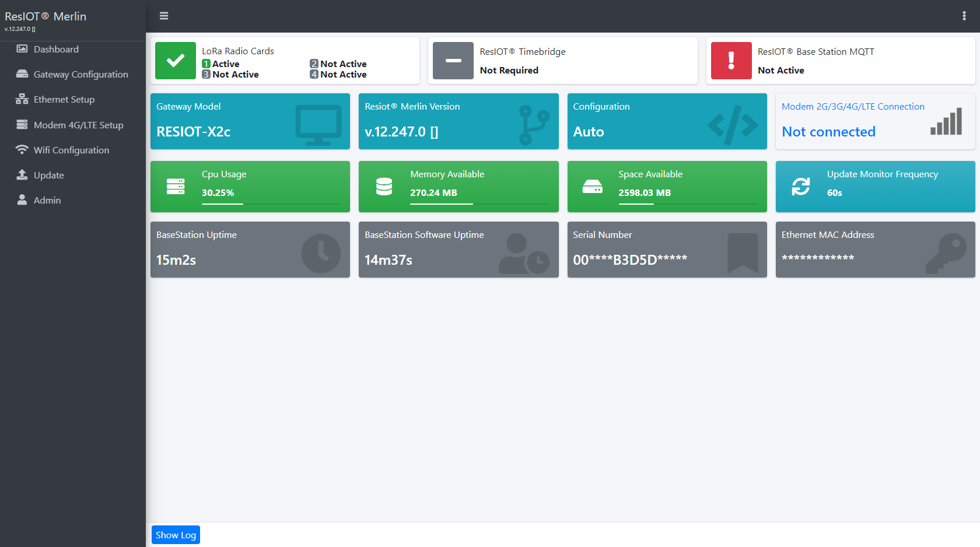Image resolution: width=980 pixels, height=547 pixels.
Task: Click the small version text under brand title
Action: [x=20, y=29]
